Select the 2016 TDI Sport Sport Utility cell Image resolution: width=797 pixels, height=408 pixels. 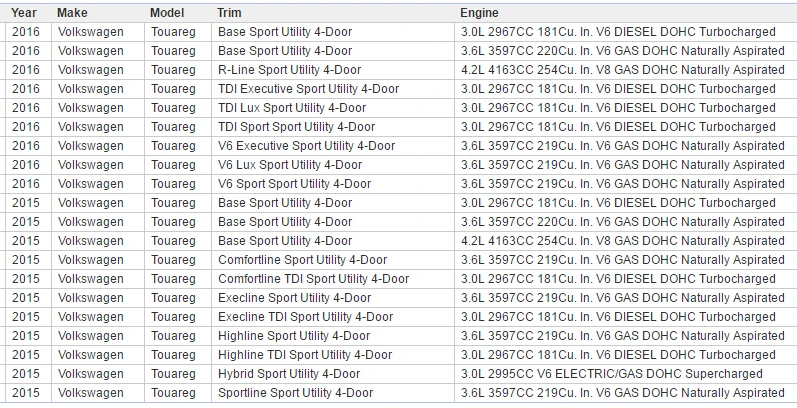pyautogui.click(x=333, y=127)
